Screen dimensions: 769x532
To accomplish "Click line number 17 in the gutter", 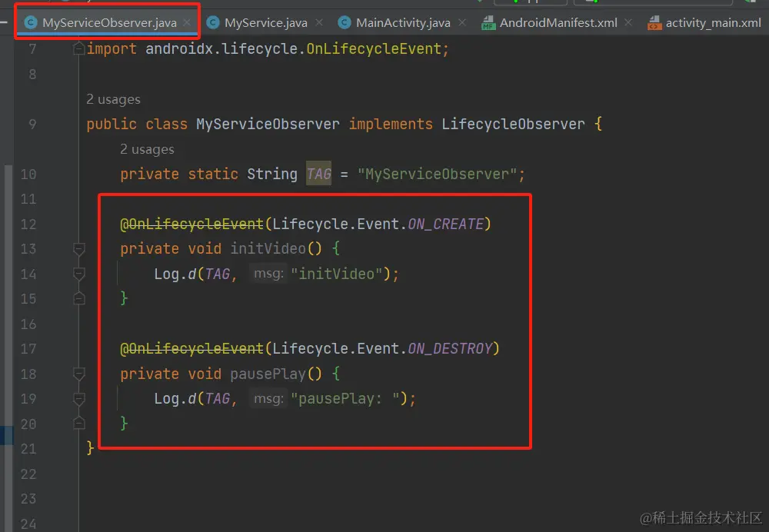I will [28, 348].
